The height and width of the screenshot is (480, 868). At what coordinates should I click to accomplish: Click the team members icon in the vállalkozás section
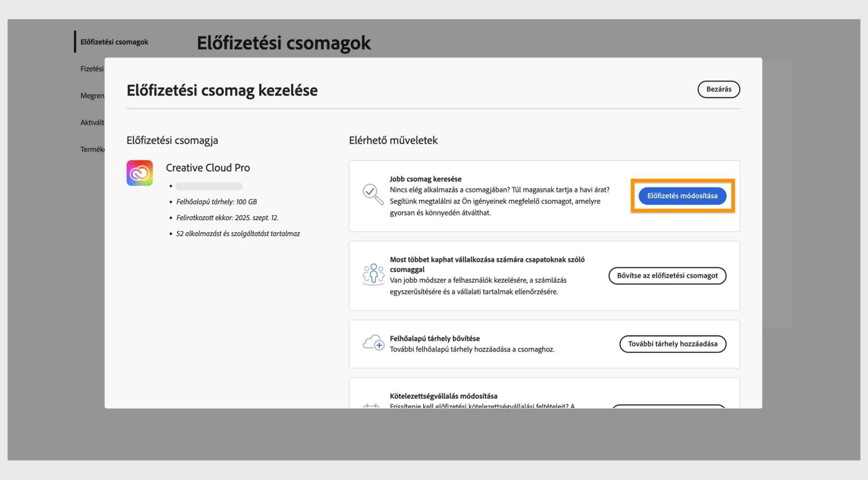click(x=373, y=274)
